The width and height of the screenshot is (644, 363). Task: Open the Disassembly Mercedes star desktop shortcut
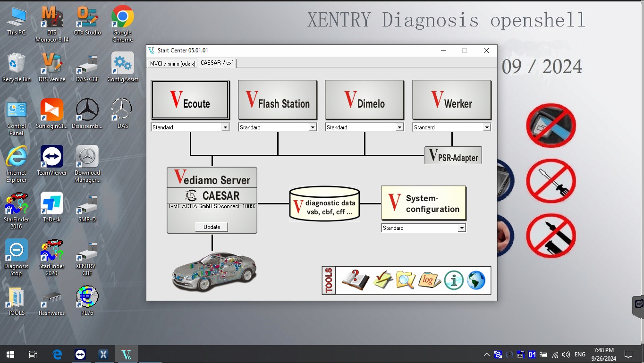click(87, 114)
